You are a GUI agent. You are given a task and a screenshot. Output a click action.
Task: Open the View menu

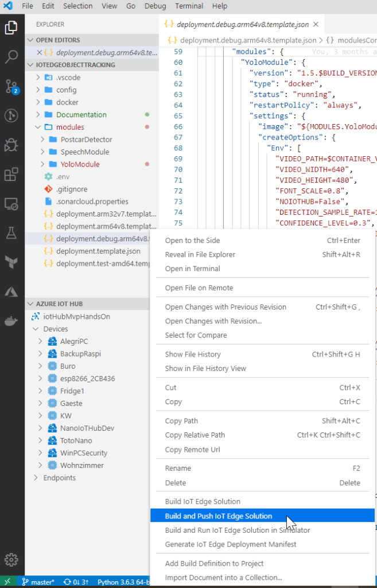pos(109,6)
